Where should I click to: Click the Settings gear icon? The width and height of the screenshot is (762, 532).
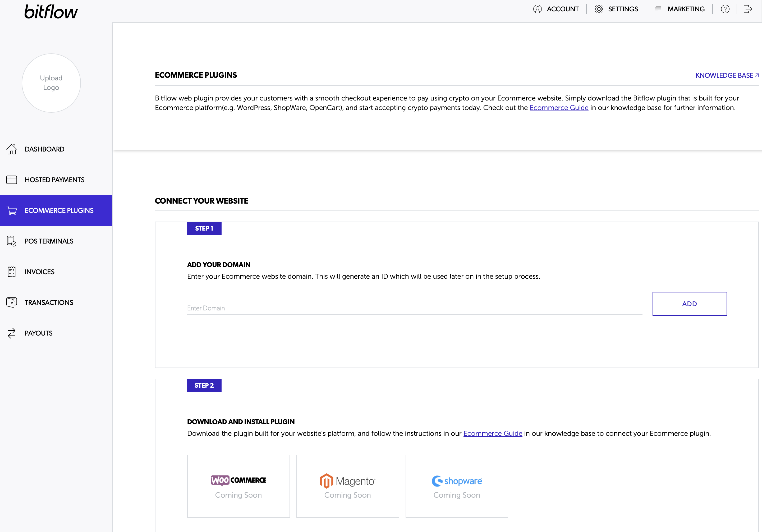tap(599, 9)
